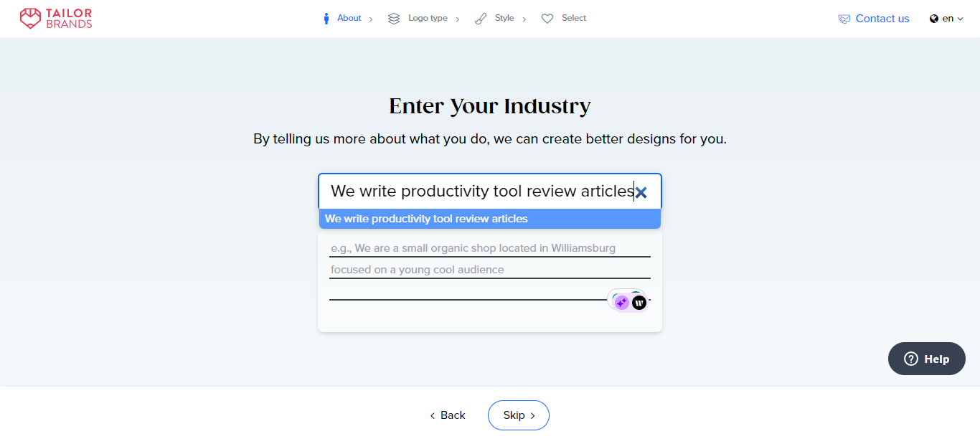Image resolution: width=980 pixels, height=444 pixels.
Task: Open the Contact us link
Action: [x=882, y=19]
